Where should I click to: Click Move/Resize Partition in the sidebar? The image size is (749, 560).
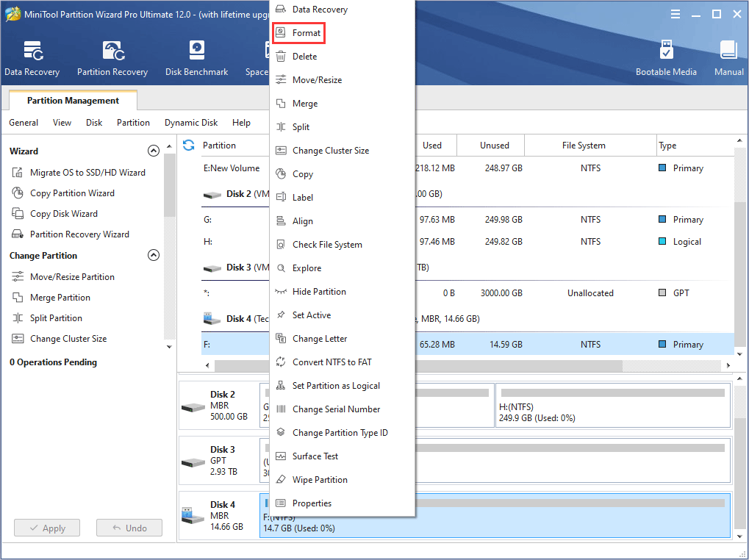click(63, 276)
